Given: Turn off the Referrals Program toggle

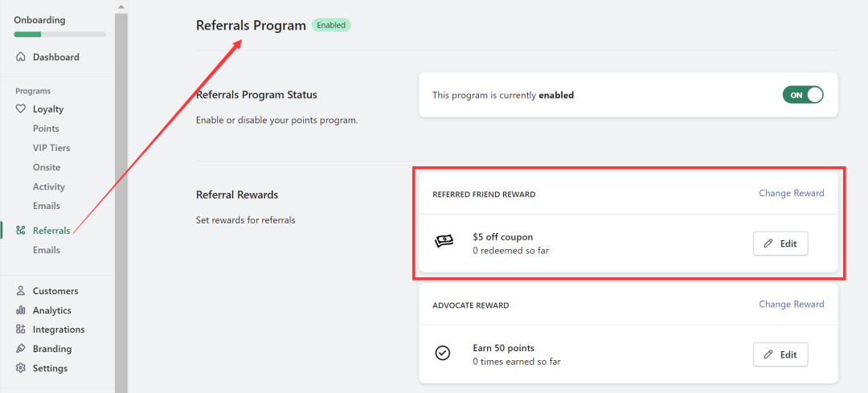Looking at the screenshot, I should coord(803,95).
